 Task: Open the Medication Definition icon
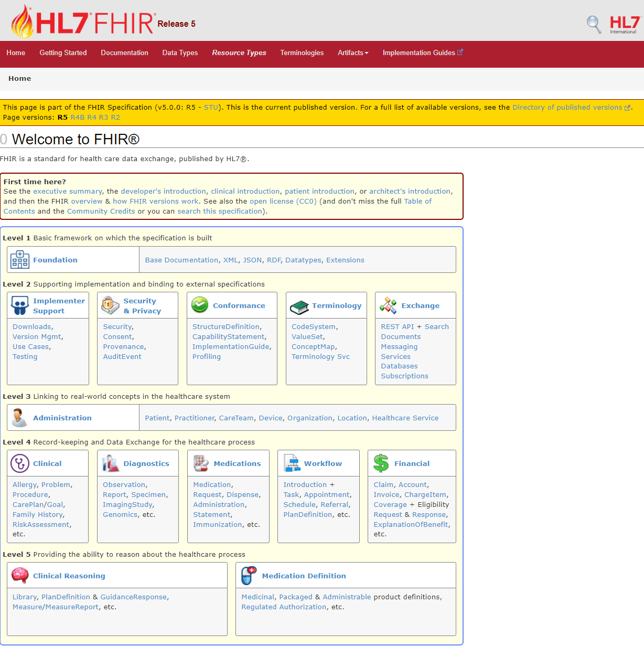[x=249, y=576]
